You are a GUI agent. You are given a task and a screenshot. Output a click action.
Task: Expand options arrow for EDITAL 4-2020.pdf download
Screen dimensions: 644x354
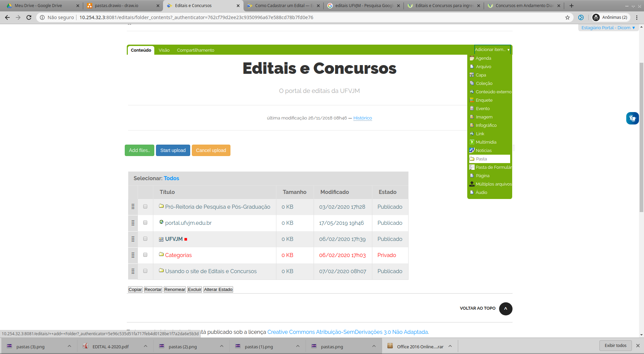pos(146,346)
